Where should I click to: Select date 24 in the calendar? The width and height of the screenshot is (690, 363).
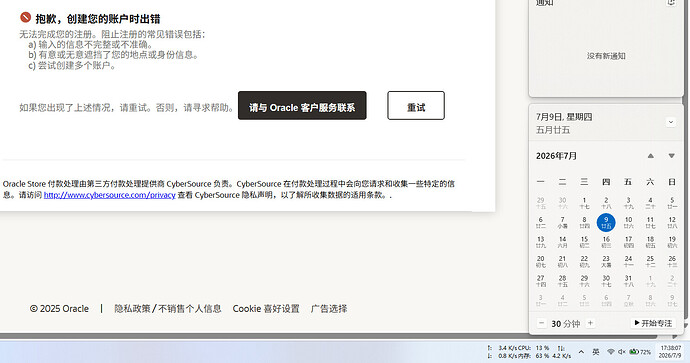coord(628,261)
